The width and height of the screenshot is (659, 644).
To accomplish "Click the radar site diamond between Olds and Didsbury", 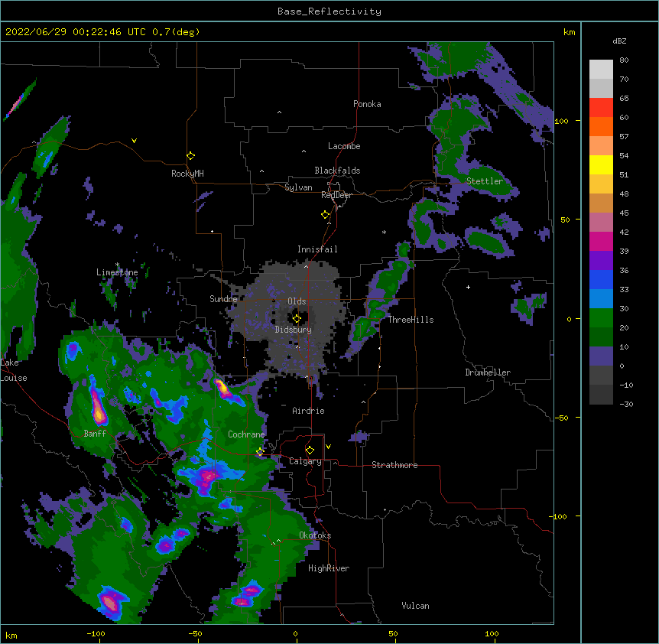I will click(x=297, y=319).
